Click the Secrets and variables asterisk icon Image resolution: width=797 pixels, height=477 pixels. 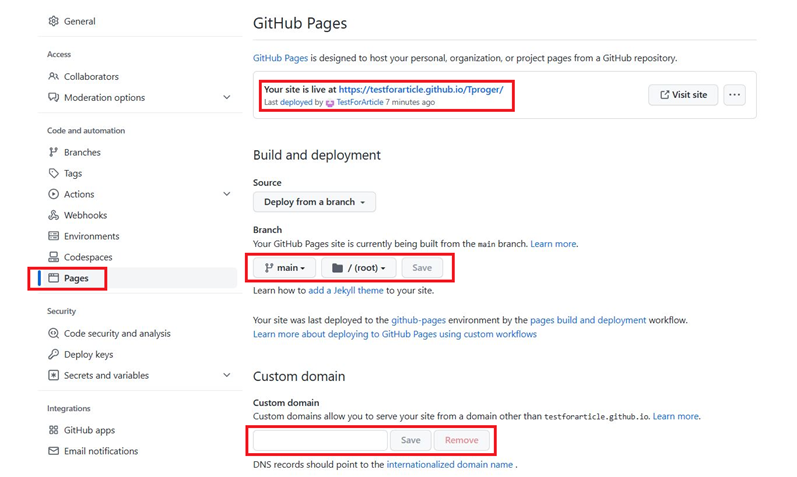click(53, 375)
